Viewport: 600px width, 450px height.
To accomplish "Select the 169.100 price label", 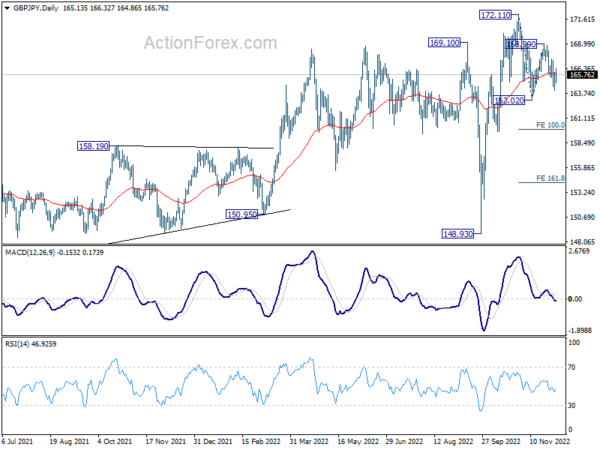I will [x=444, y=43].
